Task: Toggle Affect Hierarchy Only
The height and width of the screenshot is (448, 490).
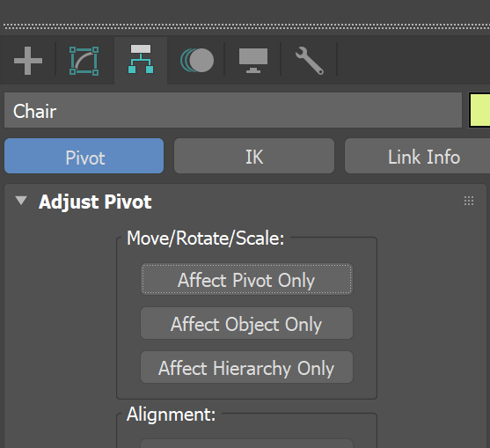Action: [246, 367]
